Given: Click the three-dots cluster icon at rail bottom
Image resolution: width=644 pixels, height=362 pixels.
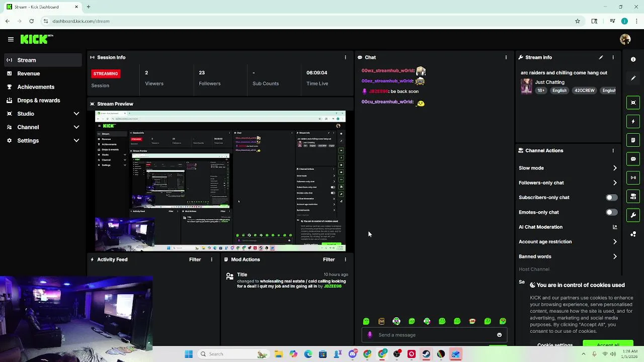Looking at the screenshot, I should [x=633, y=234].
